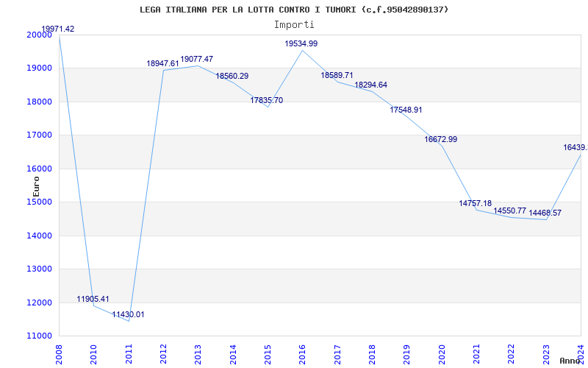Select data label 18294.64
This screenshot has height=368, width=588.
(x=371, y=85)
